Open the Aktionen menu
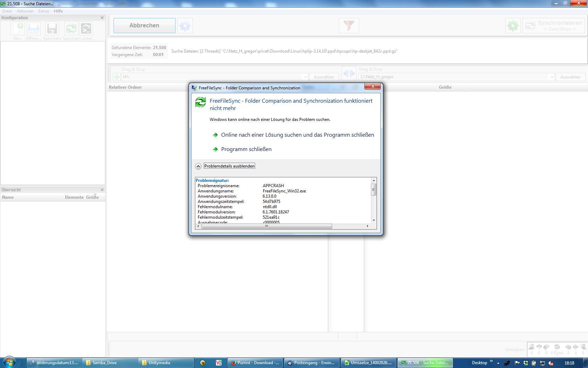588x368 pixels. click(x=25, y=11)
